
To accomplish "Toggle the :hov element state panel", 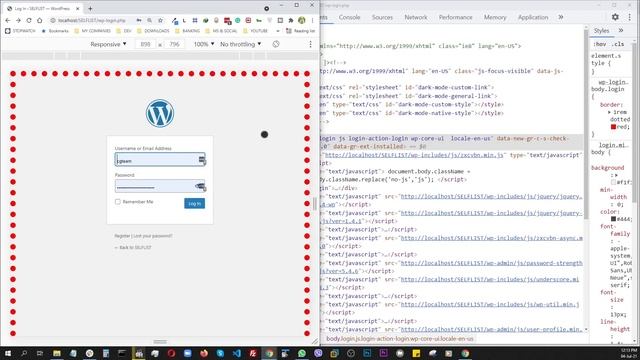I will [x=600, y=44].
